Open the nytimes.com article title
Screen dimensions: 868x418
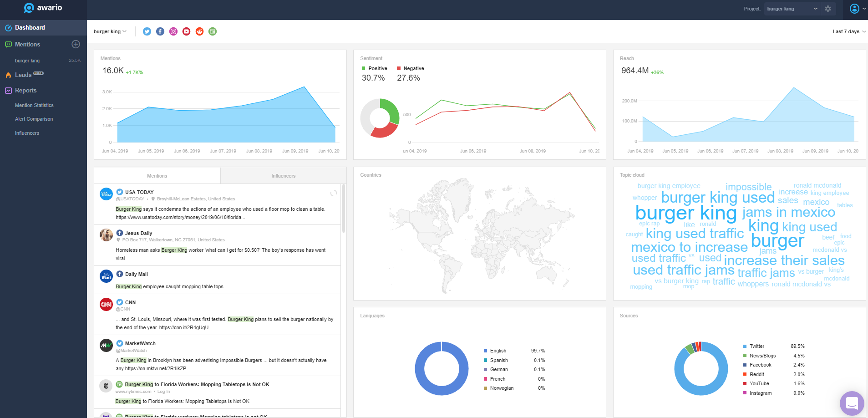tap(197, 384)
